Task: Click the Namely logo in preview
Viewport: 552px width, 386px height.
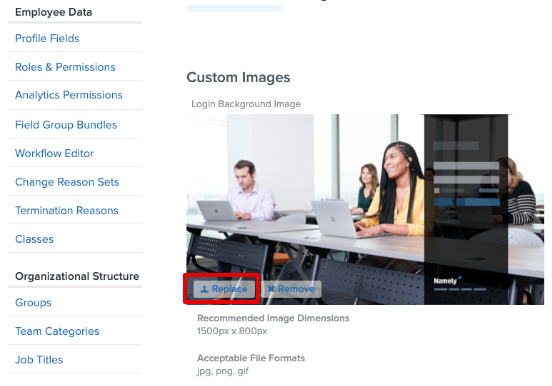Action: click(x=447, y=280)
